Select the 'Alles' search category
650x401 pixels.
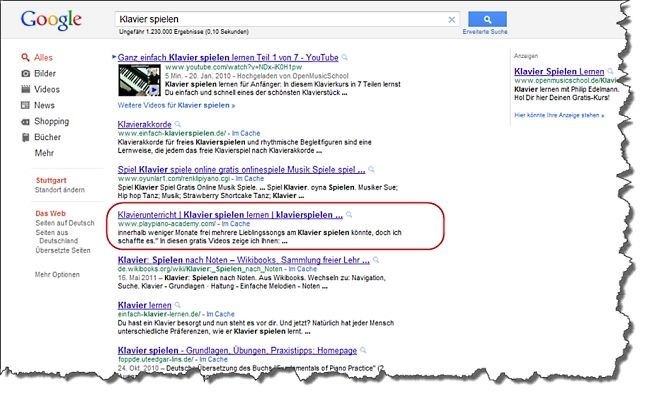(43, 58)
